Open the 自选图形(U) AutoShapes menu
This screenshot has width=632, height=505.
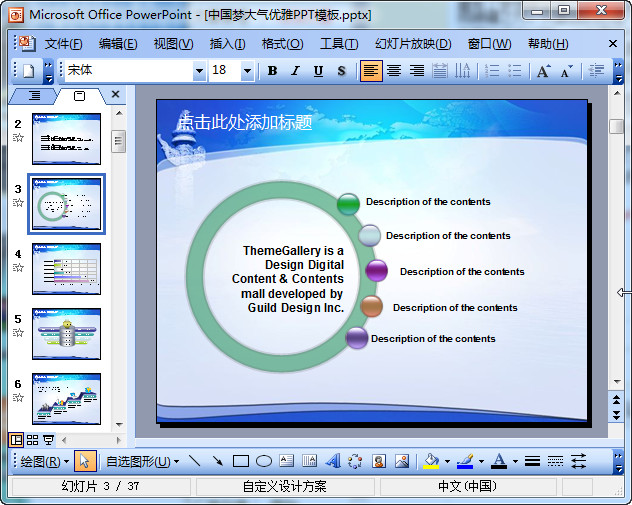pos(142,461)
